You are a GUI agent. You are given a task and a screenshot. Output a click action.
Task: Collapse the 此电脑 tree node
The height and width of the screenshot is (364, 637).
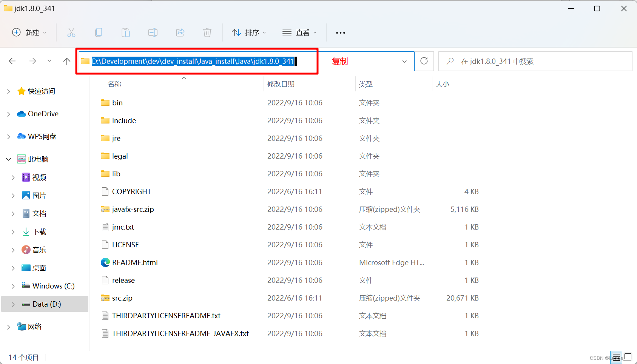(8, 159)
